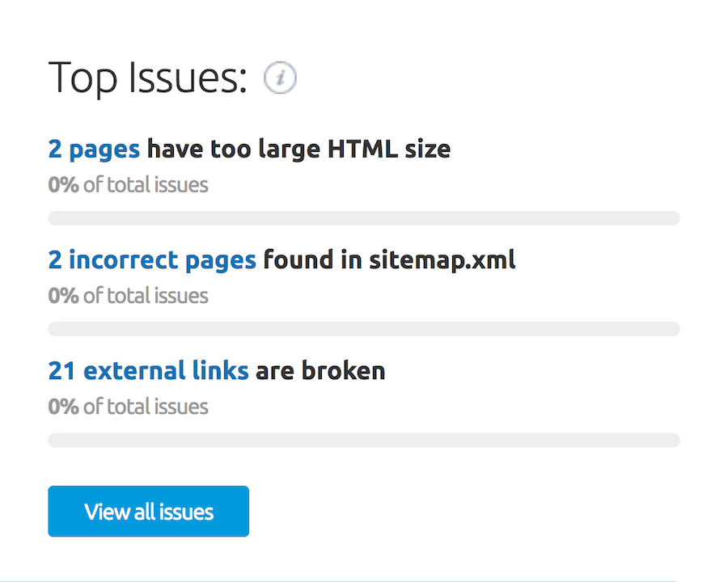Click 'of total issues' caption below HTML size
728x582 pixels.
pos(146,185)
